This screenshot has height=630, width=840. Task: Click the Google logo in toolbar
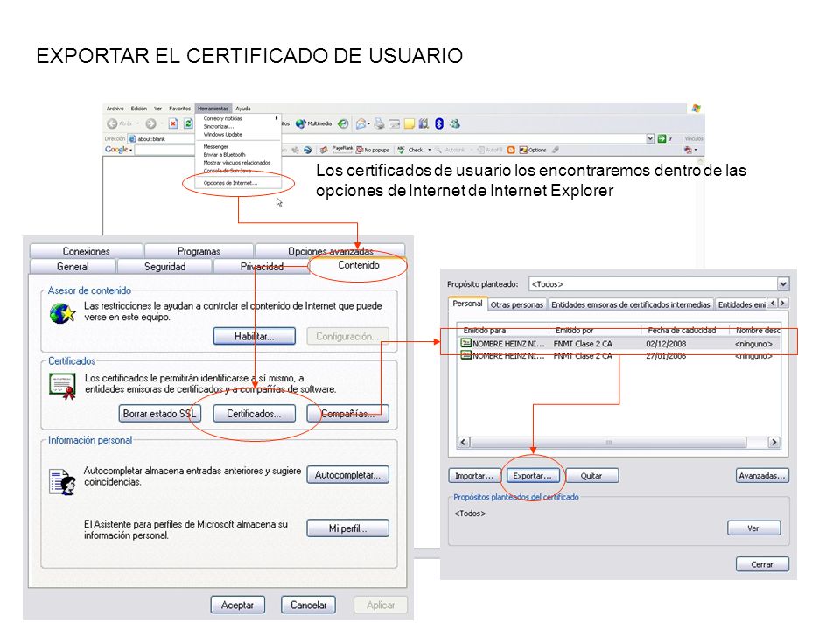[x=116, y=150]
